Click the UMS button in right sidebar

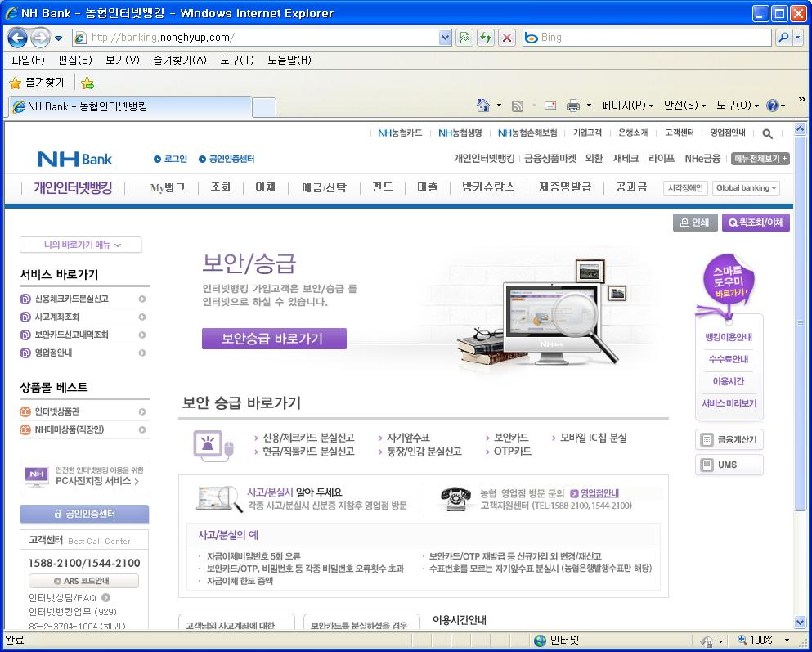[729, 465]
